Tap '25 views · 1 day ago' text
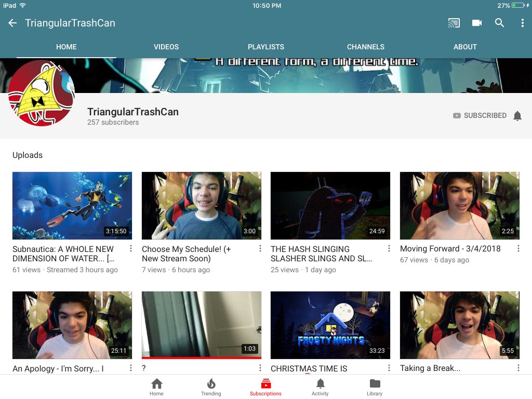The width and height of the screenshot is (532, 399). (303, 270)
